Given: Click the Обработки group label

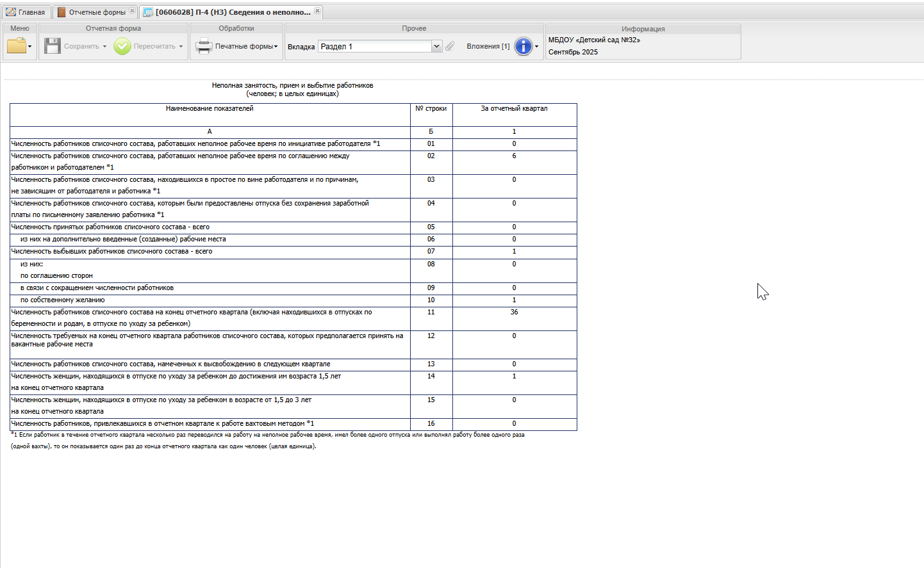Looking at the screenshot, I should (x=236, y=28).
